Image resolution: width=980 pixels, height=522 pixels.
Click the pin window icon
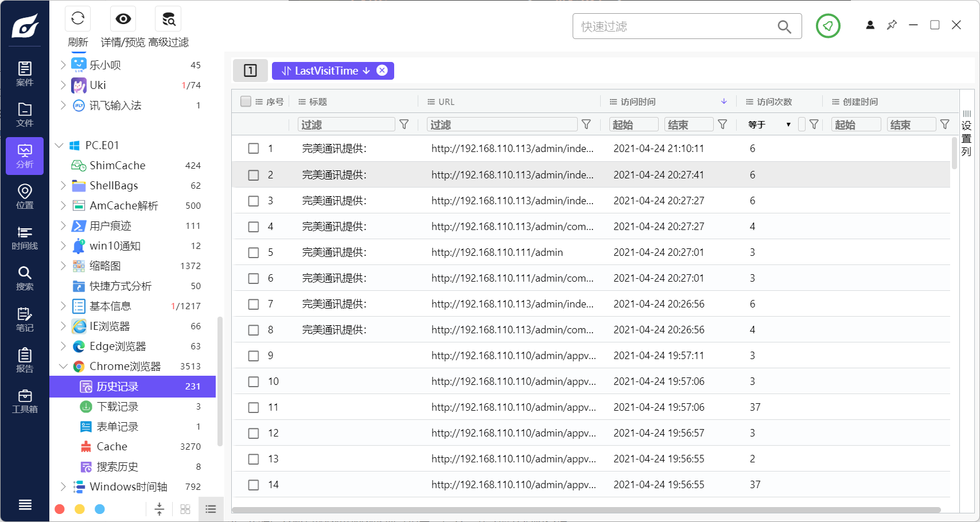892,25
